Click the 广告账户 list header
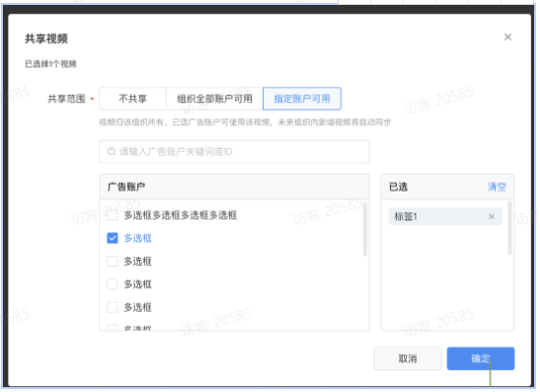The image size is (540, 392). coord(234,187)
